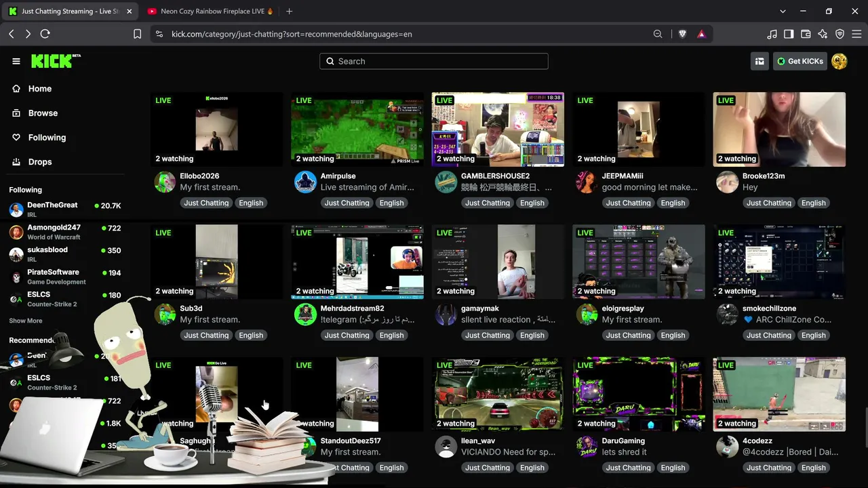Click the Just Chatting tag under DaruGaming

pyautogui.click(x=628, y=467)
